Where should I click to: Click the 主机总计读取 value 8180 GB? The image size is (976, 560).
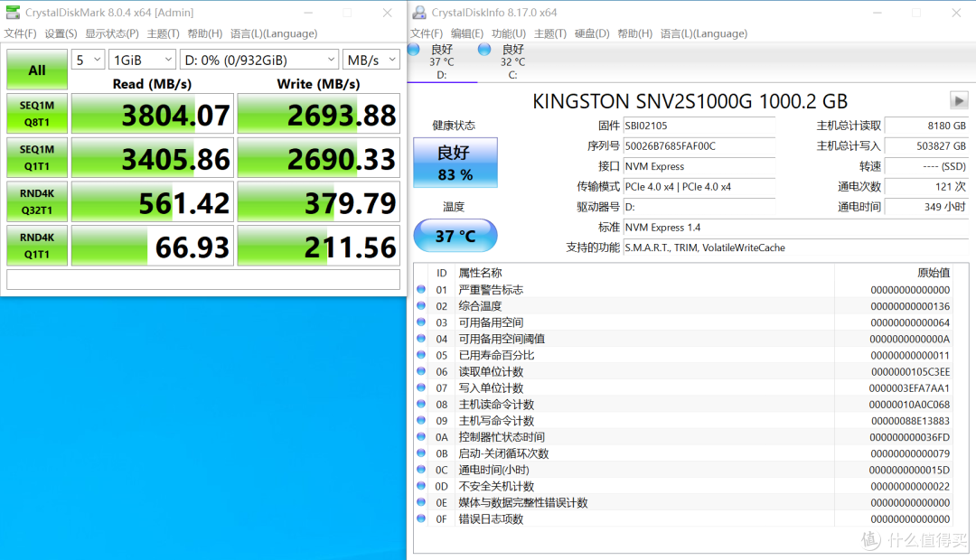click(926, 126)
